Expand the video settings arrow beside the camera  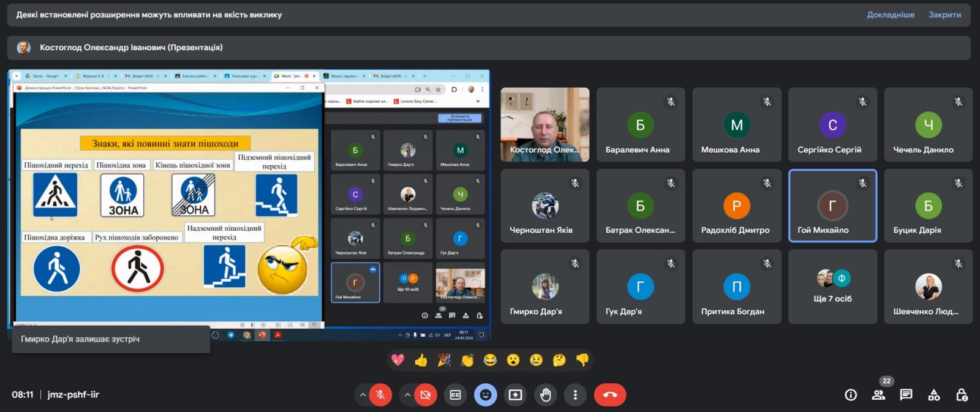tap(407, 395)
